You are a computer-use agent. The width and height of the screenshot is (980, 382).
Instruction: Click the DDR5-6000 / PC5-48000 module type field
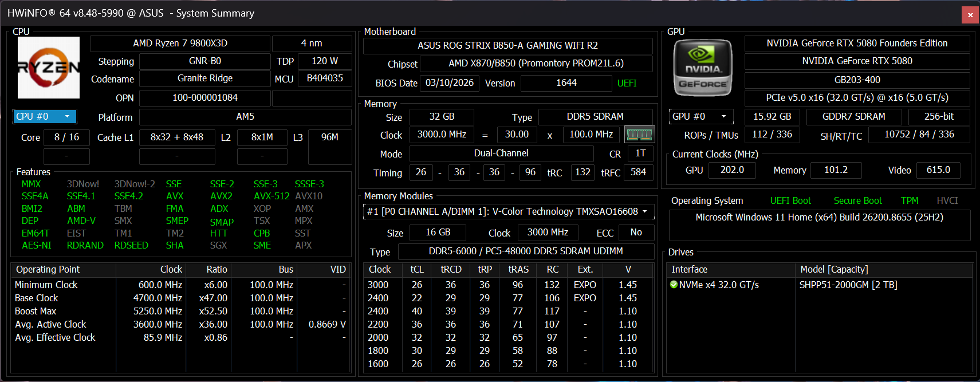[526, 251]
